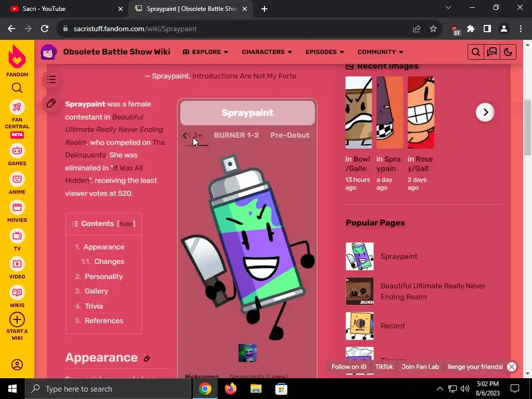Click the Start a Wiki plus icon

pos(17,320)
